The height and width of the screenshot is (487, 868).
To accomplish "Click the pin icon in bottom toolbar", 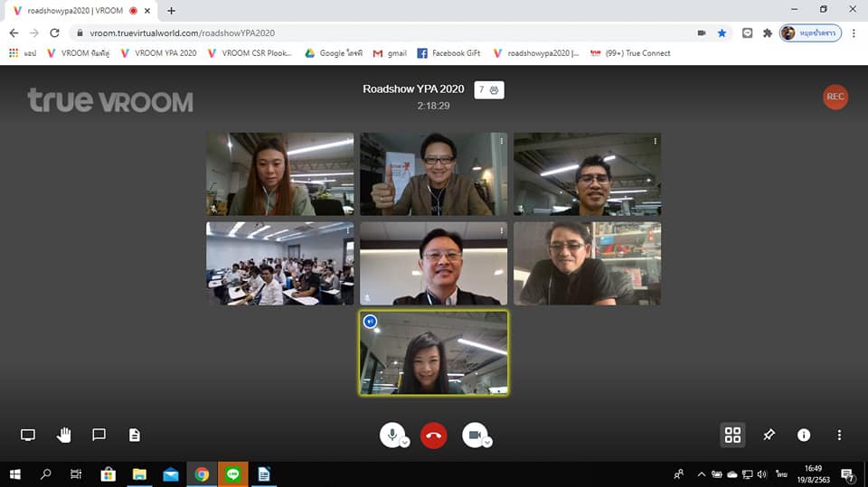I will (769, 435).
